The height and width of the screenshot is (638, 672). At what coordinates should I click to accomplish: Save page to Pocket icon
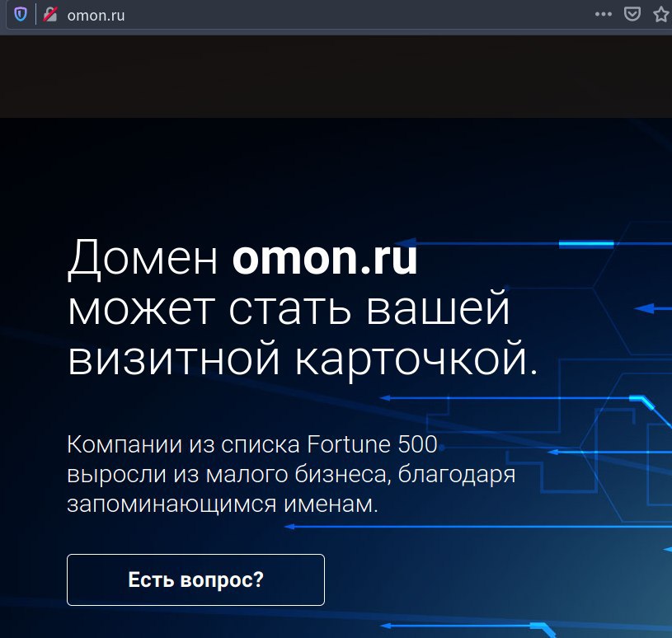coord(632,14)
